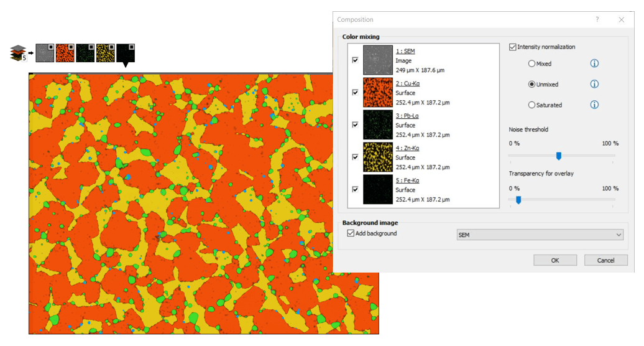
Task: Toggle the Add background checkbox
Action: pos(351,233)
